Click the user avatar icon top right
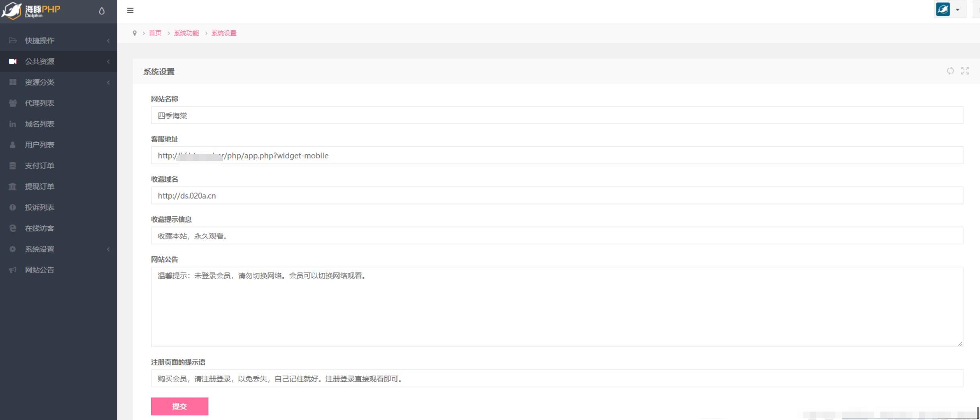The width and height of the screenshot is (980, 420). pyautogui.click(x=943, y=10)
